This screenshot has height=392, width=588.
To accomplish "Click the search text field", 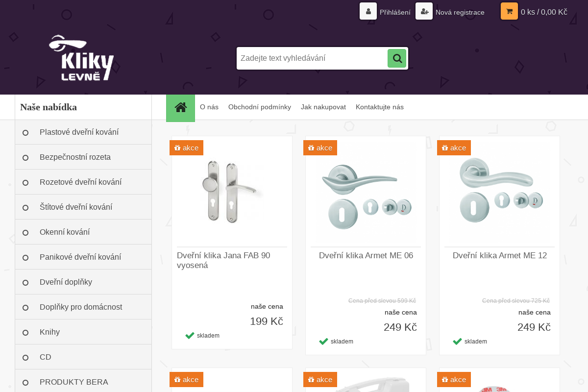I will point(312,58).
